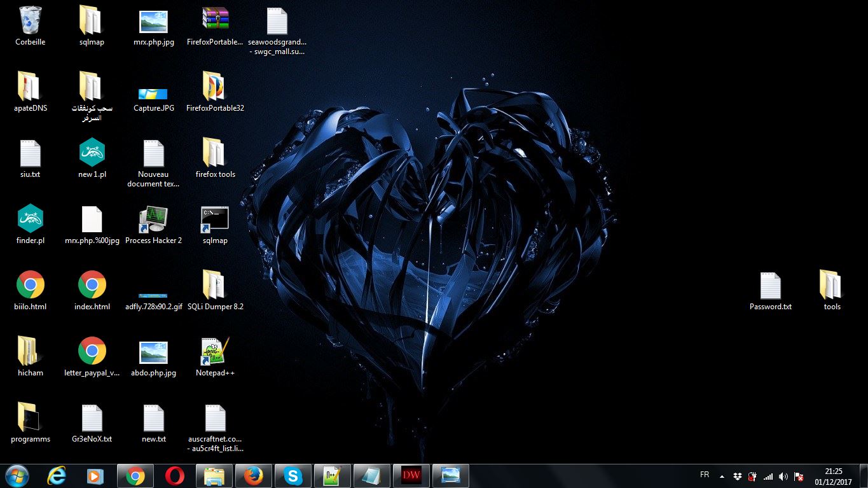868x488 pixels.
Task: Switch to the notebook app in the taskbar
Action: 371,476
